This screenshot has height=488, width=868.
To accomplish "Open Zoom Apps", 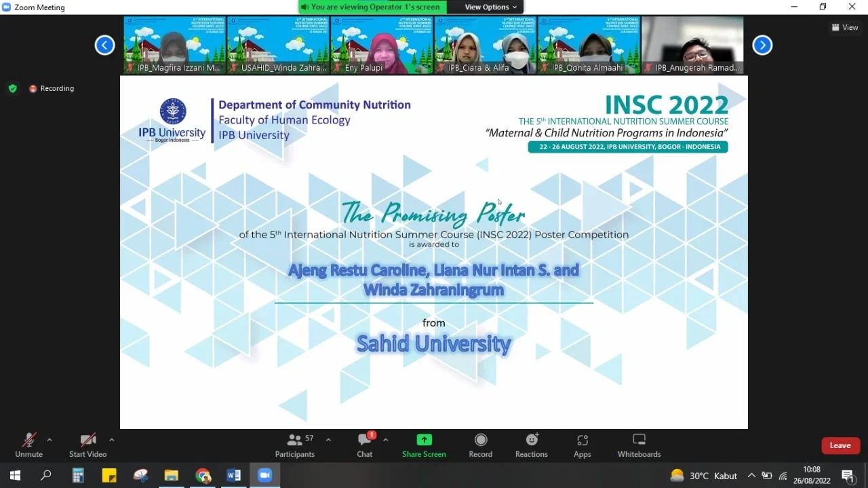I will point(582,446).
